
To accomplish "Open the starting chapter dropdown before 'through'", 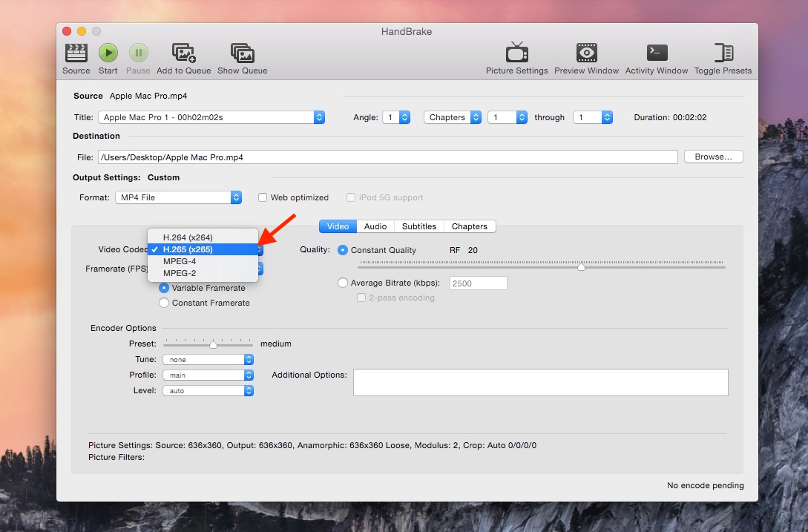I will click(x=508, y=117).
